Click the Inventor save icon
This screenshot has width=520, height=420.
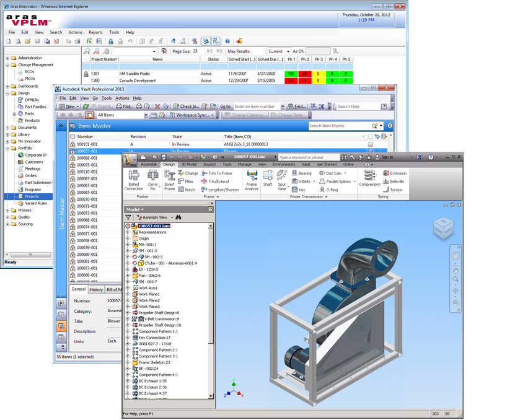[x=164, y=157]
